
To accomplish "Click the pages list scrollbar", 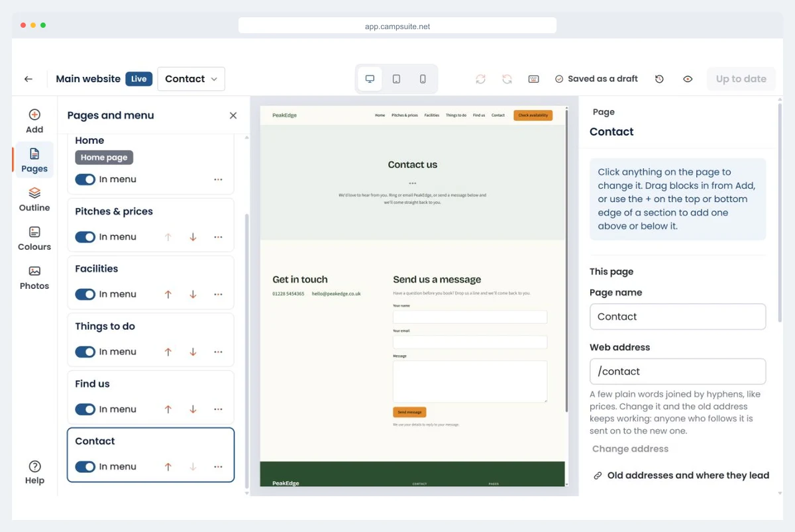I will (x=247, y=351).
